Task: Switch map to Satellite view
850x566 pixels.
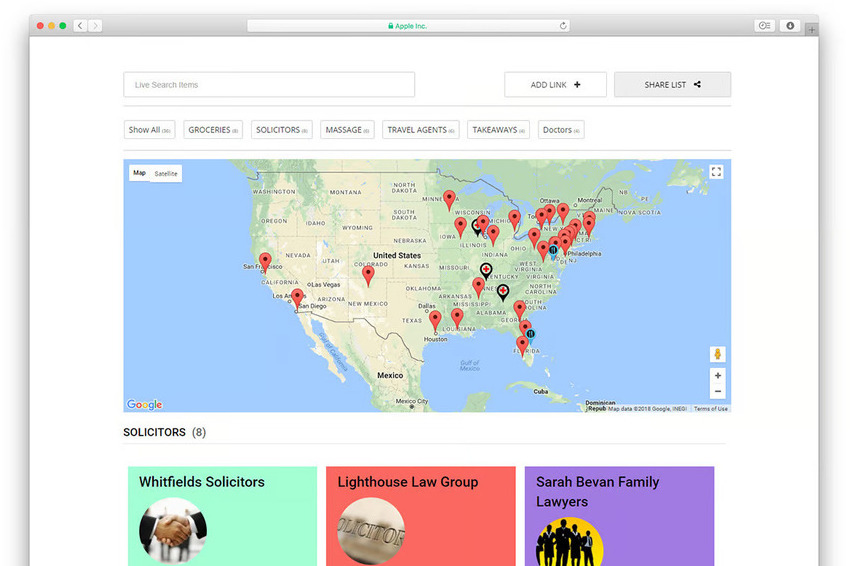Action: (166, 173)
